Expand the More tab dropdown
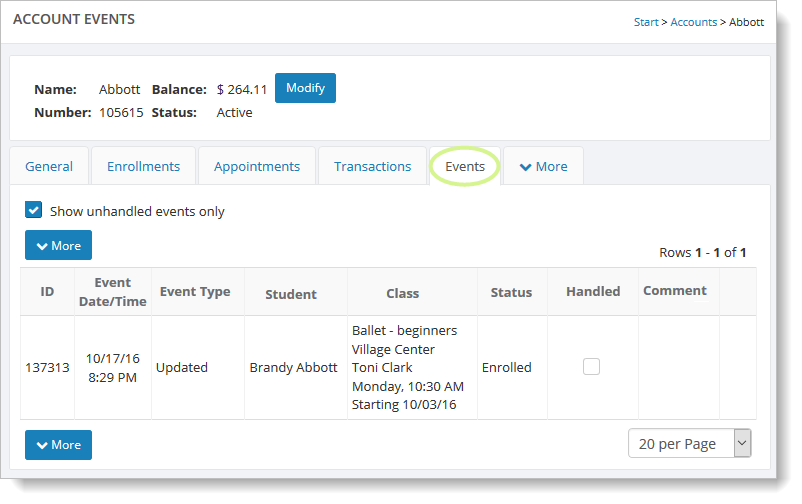The image size is (802, 504). click(543, 166)
